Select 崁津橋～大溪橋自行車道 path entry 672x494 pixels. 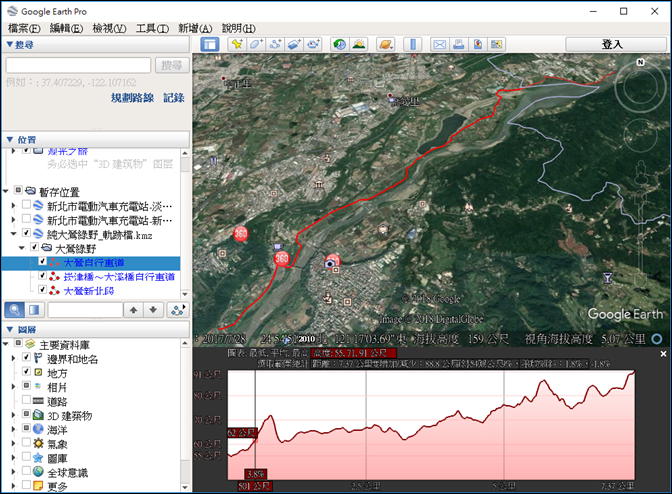(x=119, y=277)
